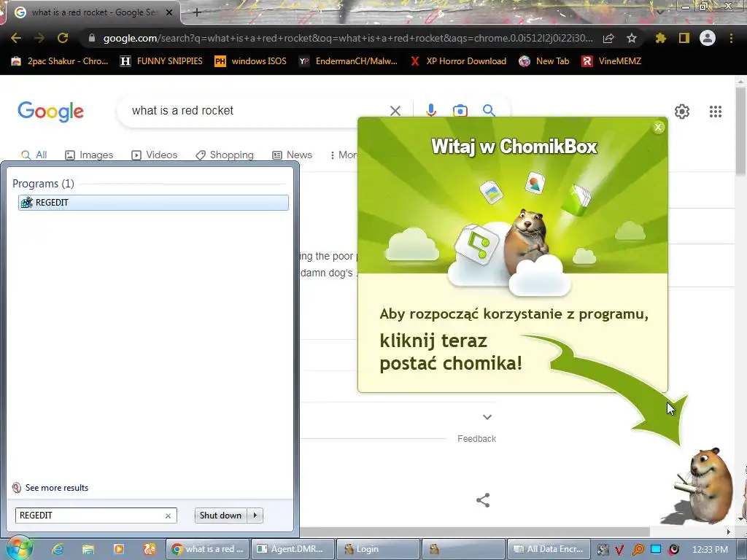Click the page vertical scrollbar thumb
This screenshot has width=747, height=560.
pos(740,131)
